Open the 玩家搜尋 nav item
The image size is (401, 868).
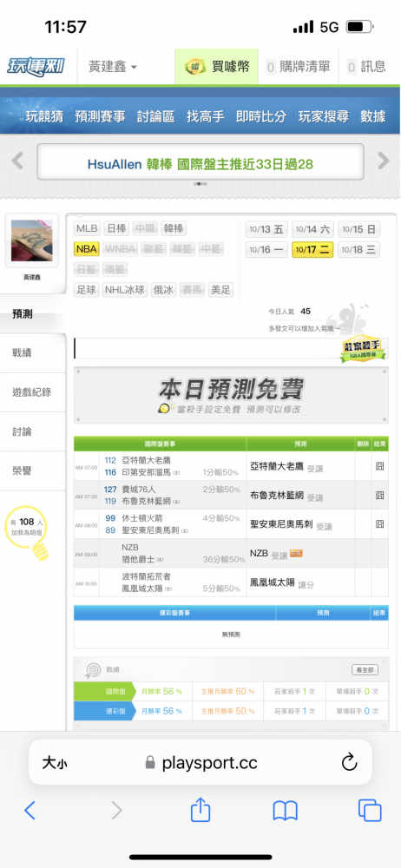(x=324, y=116)
